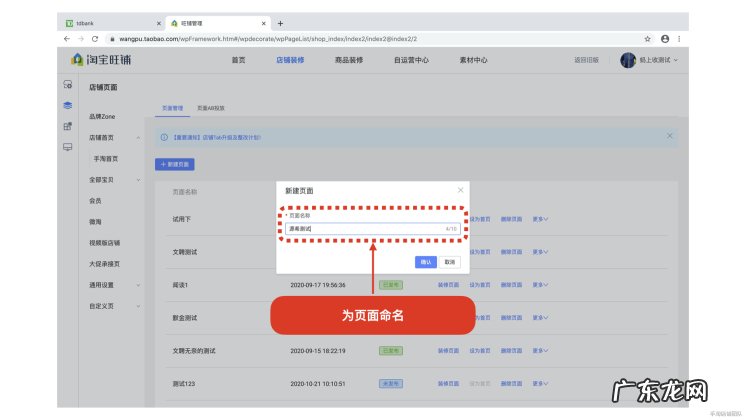Click the green status tag in 阅读1 row

pyautogui.click(x=391, y=285)
